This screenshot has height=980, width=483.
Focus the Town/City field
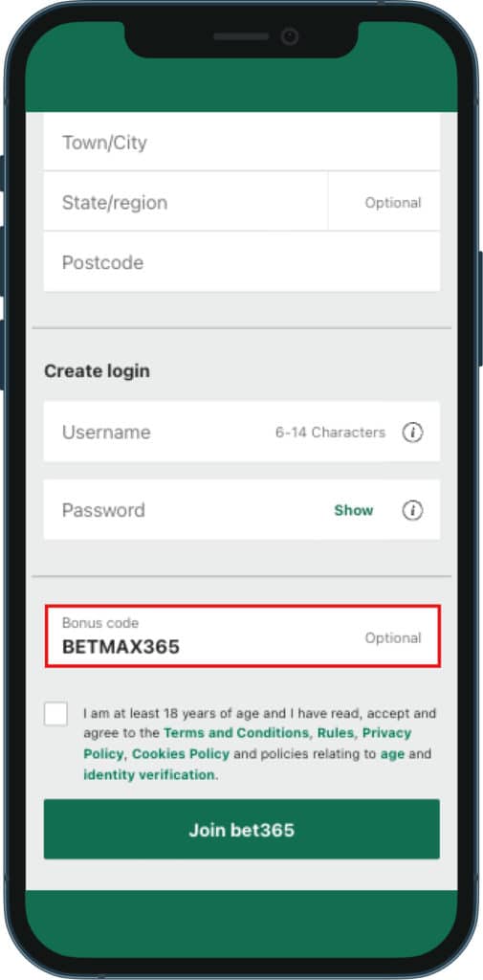click(x=242, y=142)
